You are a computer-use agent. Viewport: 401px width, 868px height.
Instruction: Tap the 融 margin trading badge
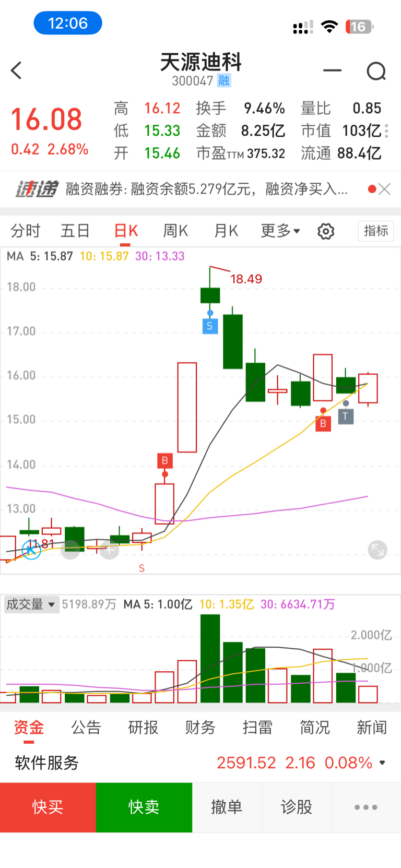point(224,81)
